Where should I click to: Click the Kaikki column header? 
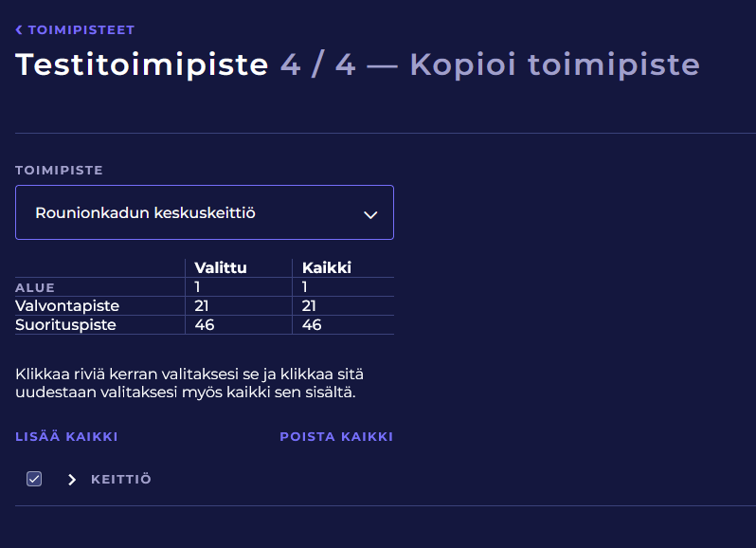[327, 267]
